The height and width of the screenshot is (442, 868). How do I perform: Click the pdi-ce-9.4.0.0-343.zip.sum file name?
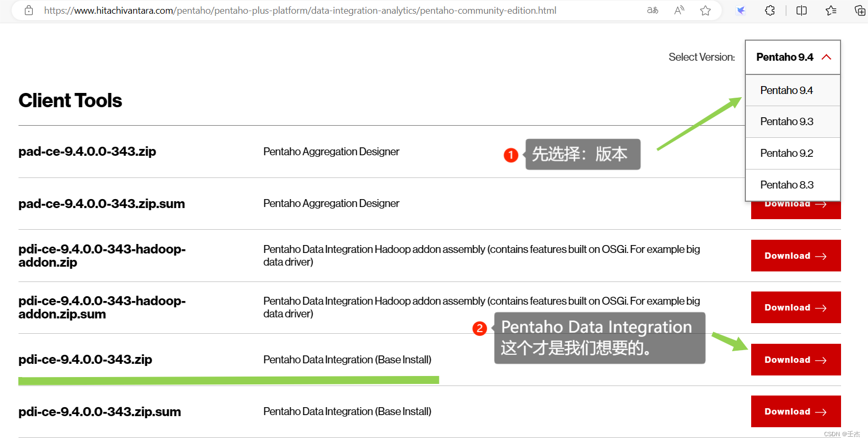tap(99, 412)
